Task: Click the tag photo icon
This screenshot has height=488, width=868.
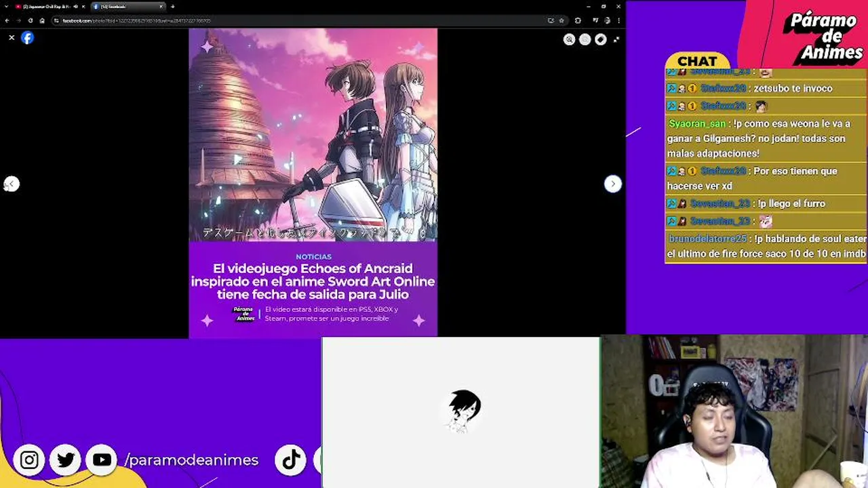Action: click(x=600, y=39)
